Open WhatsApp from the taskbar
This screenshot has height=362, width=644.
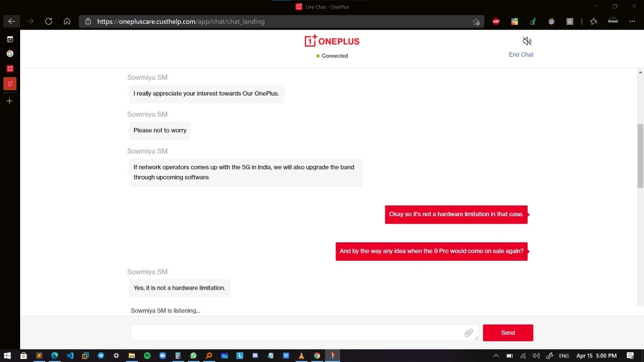coord(194,355)
